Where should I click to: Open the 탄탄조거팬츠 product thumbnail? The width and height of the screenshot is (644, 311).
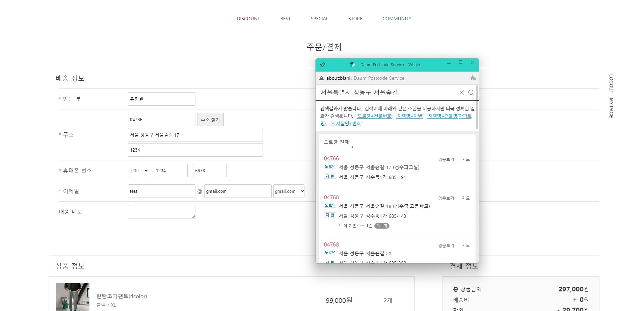coord(73,297)
